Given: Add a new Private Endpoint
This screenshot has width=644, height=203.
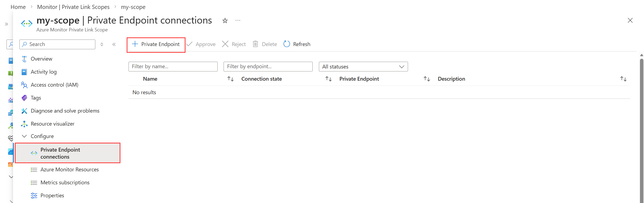Looking at the screenshot, I should point(156,44).
